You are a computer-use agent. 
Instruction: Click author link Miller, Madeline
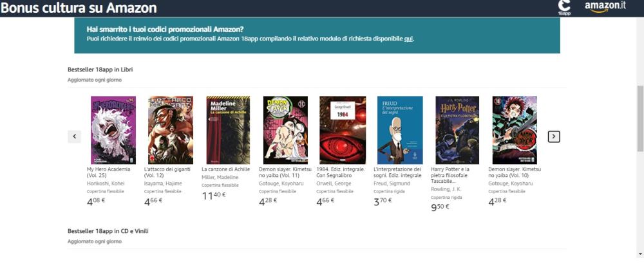tap(220, 178)
